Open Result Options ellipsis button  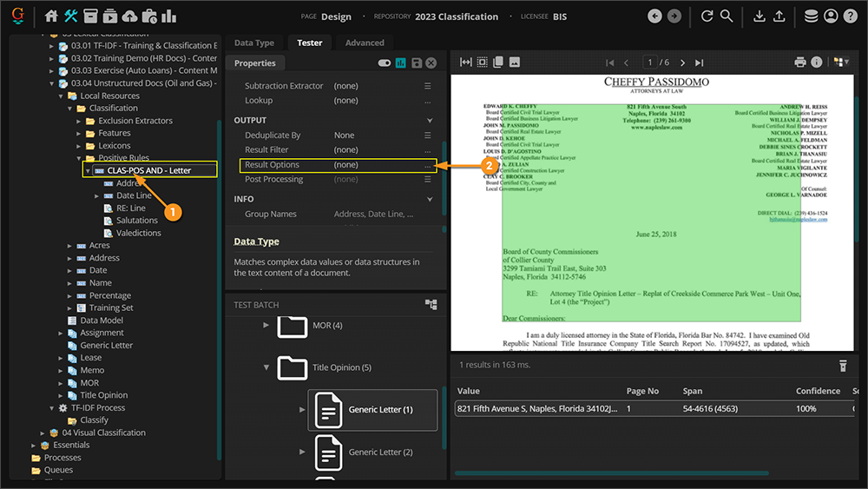[427, 165]
